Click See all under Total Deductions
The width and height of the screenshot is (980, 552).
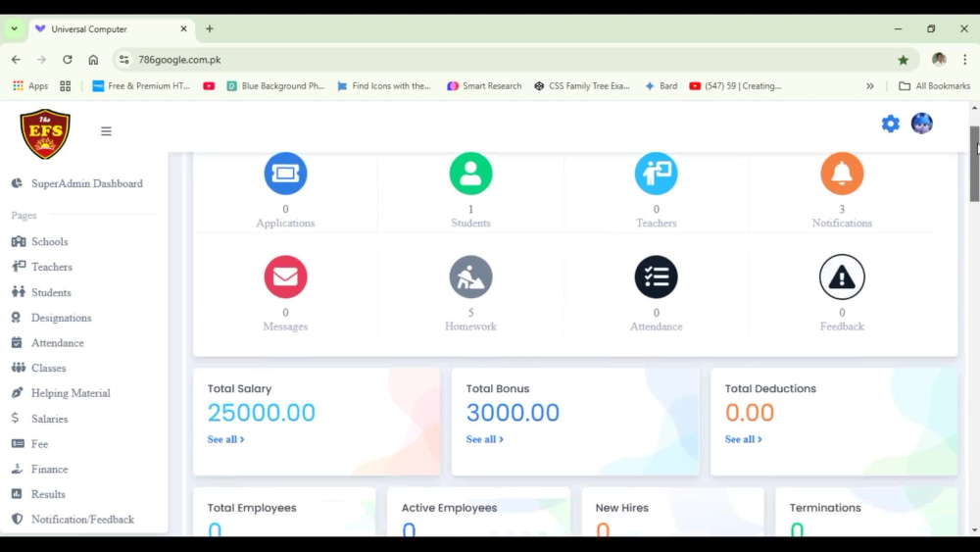point(743,439)
